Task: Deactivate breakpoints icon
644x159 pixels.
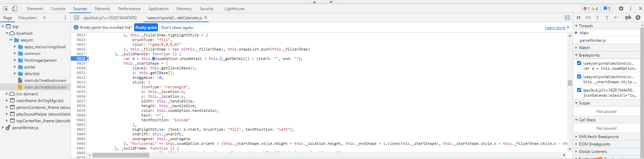Action: click(x=628, y=18)
